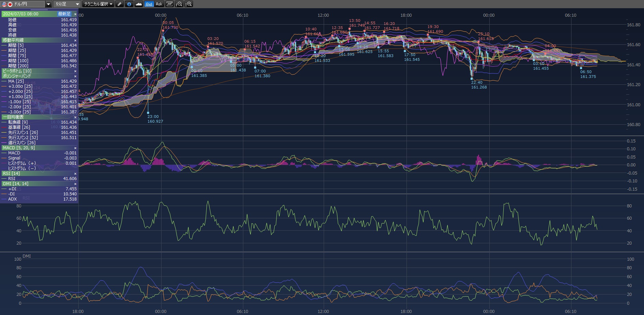Switch price display to Ask
The image size is (644, 315).
click(159, 4)
